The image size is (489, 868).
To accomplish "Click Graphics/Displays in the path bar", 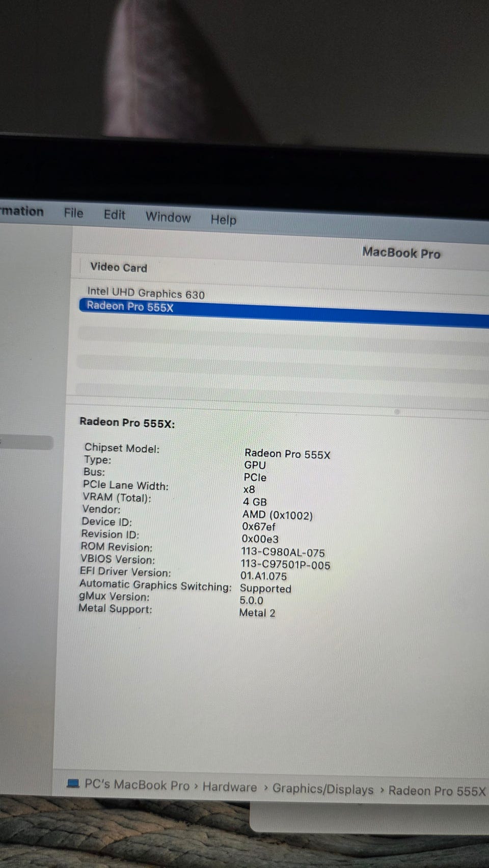I will point(322,789).
